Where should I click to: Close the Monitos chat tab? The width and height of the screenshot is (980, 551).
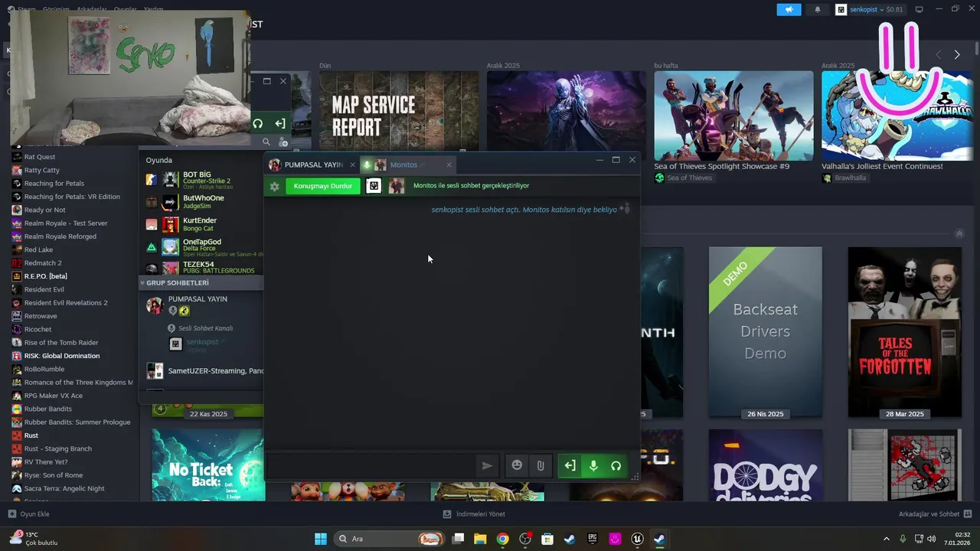pos(449,165)
